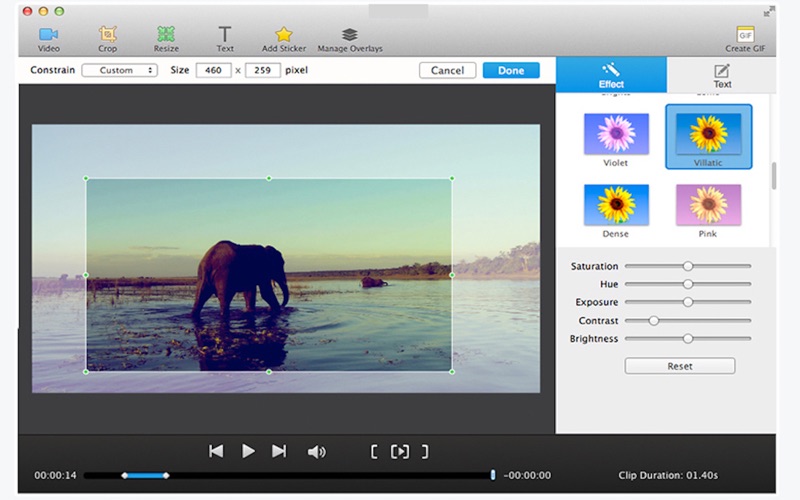Mute audio with the speaker icon

click(316, 452)
